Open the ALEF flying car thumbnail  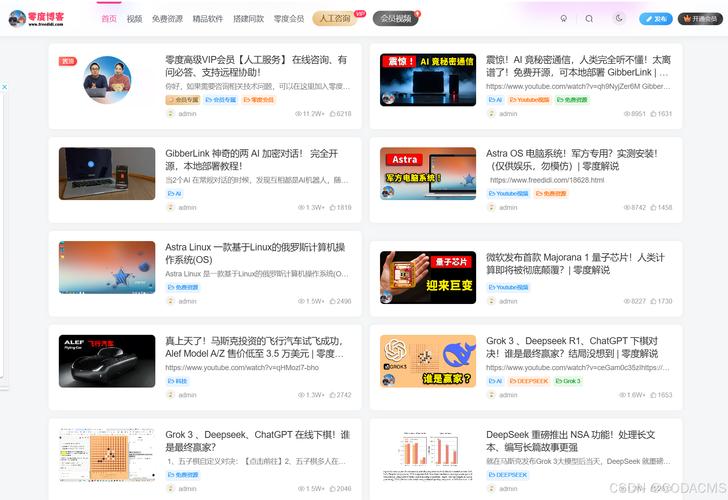[107, 361]
